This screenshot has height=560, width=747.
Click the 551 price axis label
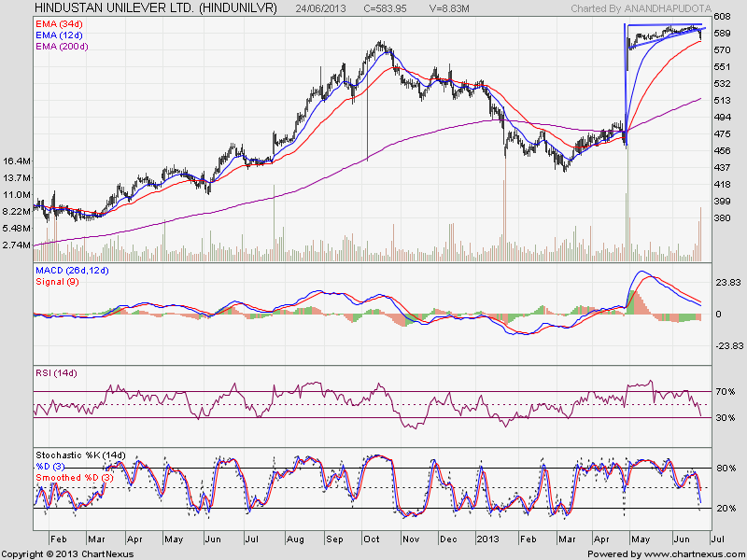pos(722,67)
